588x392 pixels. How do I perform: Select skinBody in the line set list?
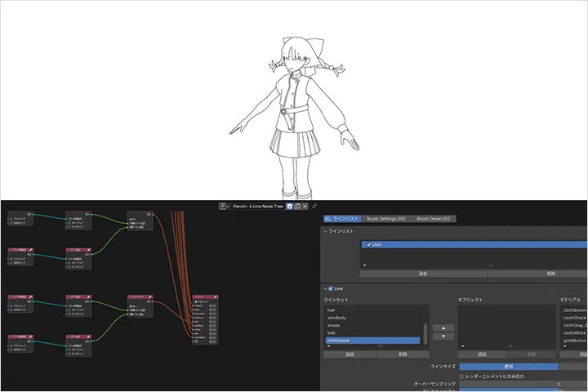point(373,318)
